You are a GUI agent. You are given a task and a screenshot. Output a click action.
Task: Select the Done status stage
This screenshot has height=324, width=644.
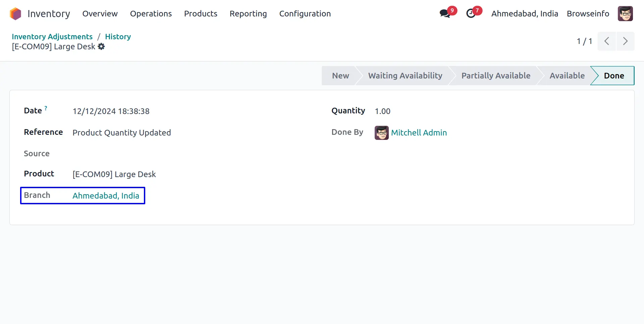(x=614, y=76)
